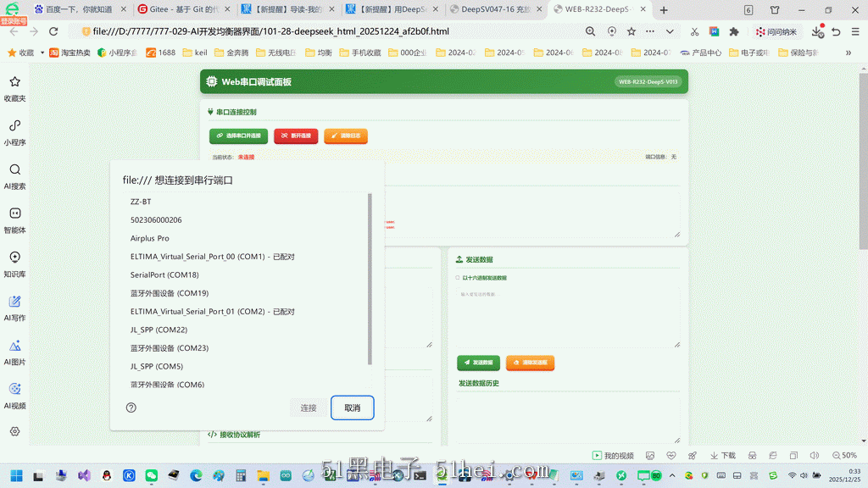Viewport: 868px width, 488px height.
Task: Enable the 以十六进制发送数据 checkbox
Action: pos(458,278)
